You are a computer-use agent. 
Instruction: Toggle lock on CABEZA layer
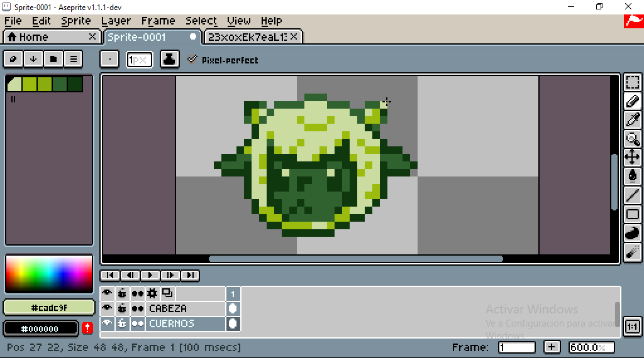pyautogui.click(x=122, y=308)
